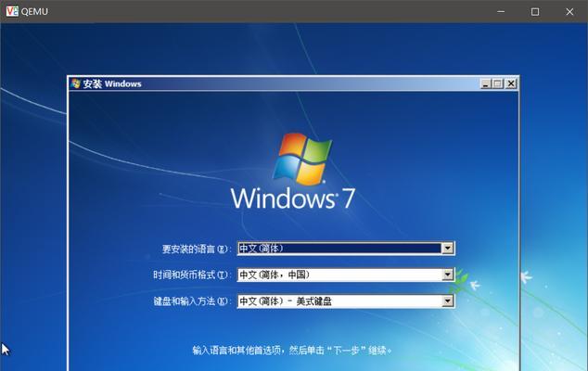The height and width of the screenshot is (371, 588).
Task: Minimize the QEMU window
Action: (x=501, y=11)
